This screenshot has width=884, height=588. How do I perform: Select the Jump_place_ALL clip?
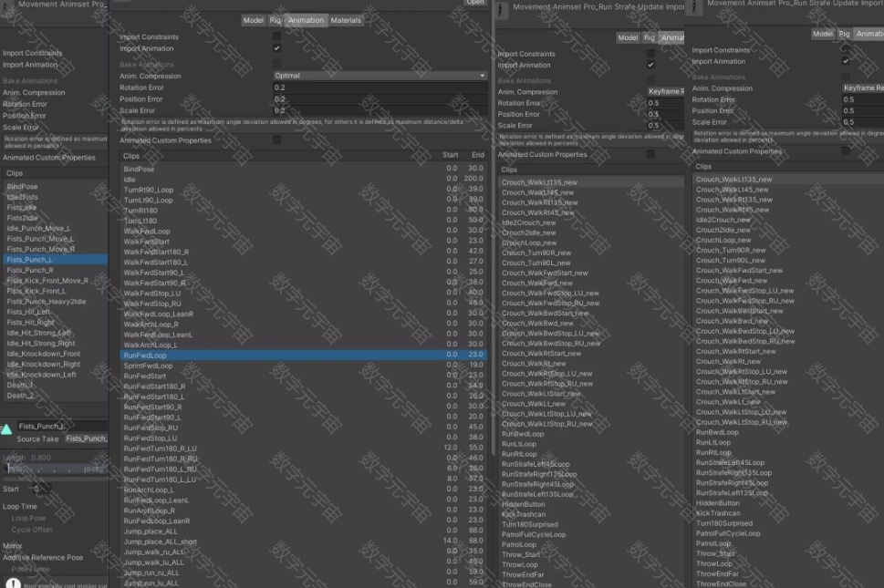pos(304,531)
